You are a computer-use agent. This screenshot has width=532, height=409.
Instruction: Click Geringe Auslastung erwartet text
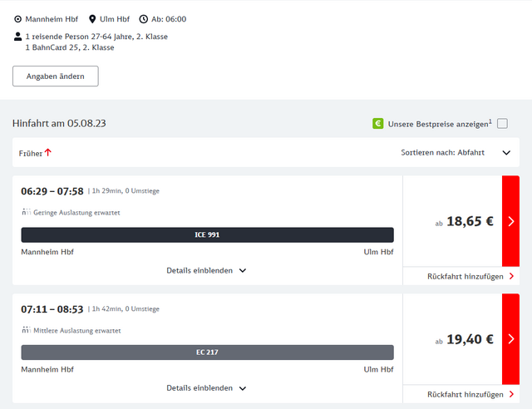pos(76,213)
